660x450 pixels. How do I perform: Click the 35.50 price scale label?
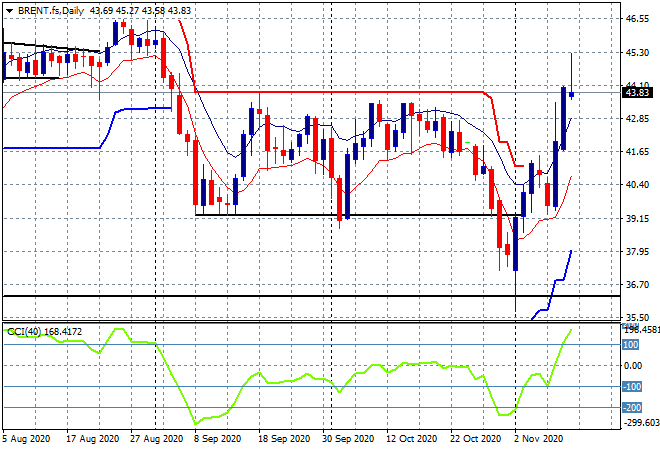click(x=637, y=317)
